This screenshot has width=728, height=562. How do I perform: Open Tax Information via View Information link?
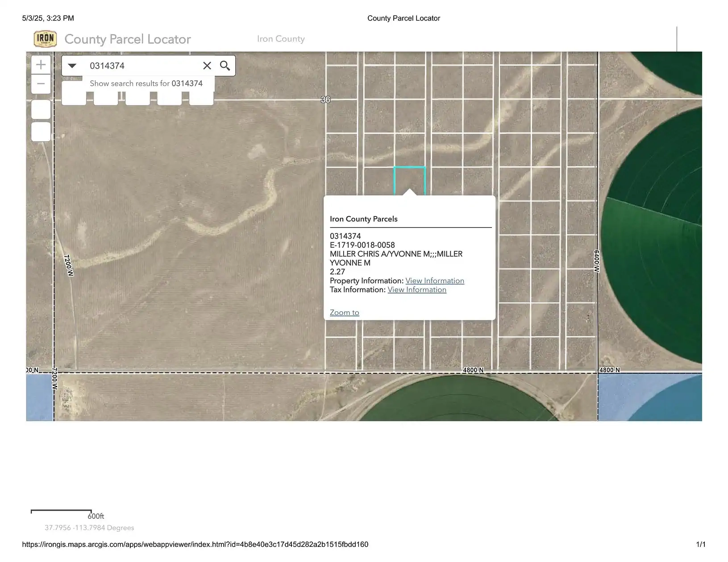tap(416, 289)
